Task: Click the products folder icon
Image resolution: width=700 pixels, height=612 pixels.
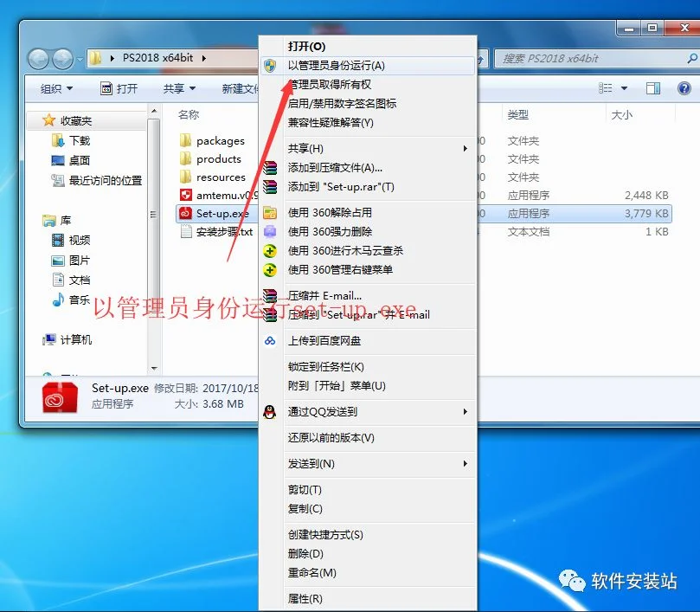Action: (x=185, y=158)
